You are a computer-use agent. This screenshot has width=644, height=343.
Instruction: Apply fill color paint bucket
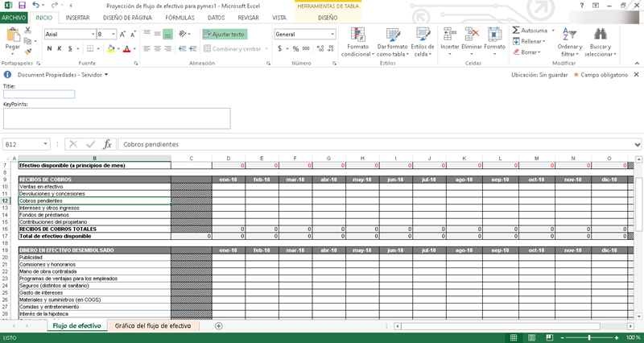(x=110, y=48)
